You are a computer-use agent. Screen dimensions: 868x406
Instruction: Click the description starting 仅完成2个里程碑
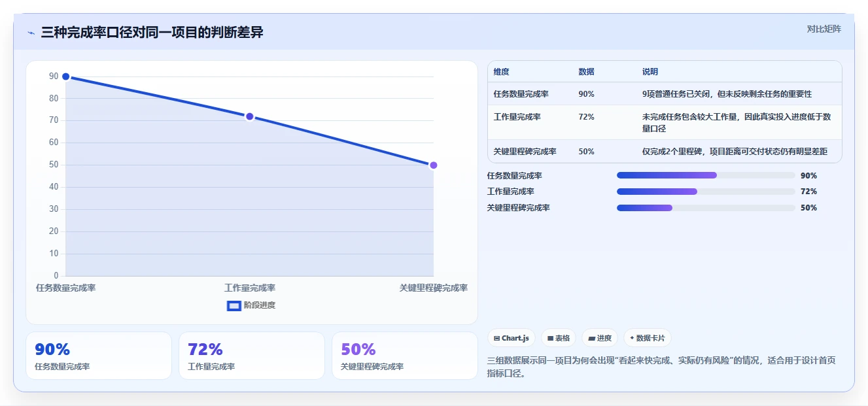735,152
